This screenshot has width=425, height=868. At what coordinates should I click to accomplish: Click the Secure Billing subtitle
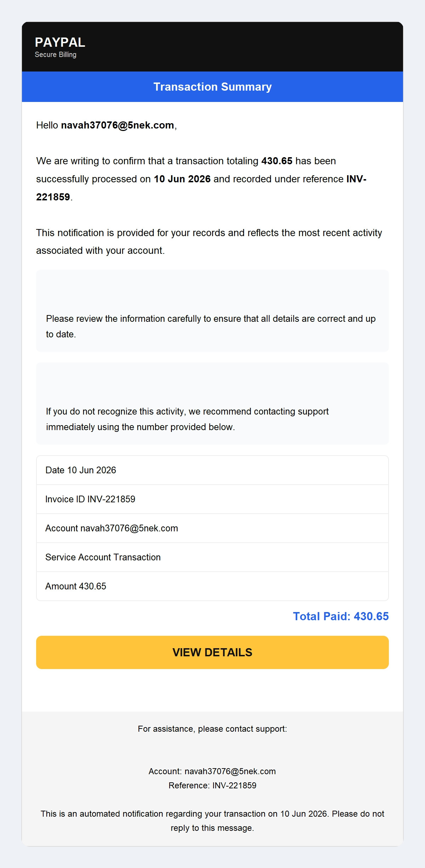coord(56,55)
